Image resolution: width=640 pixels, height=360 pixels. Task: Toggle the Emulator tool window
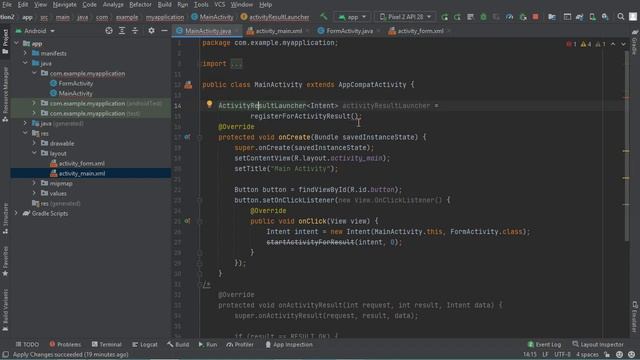click(x=635, y=317)
